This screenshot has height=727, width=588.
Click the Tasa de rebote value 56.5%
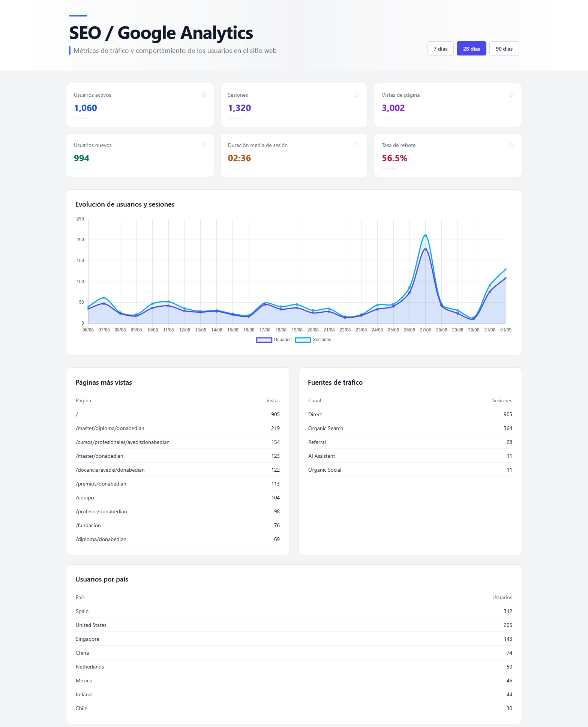(394, 158)
